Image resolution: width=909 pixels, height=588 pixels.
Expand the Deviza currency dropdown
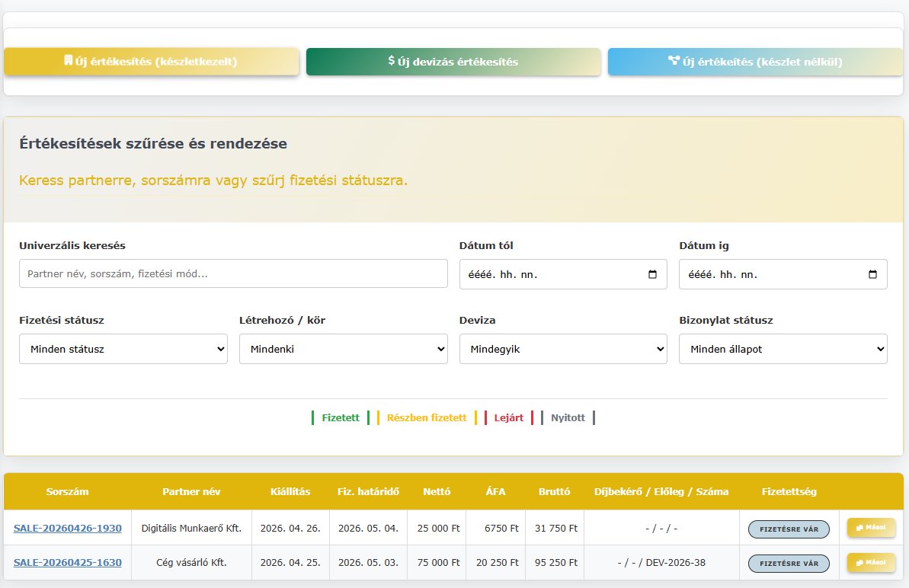pos(563,350)
